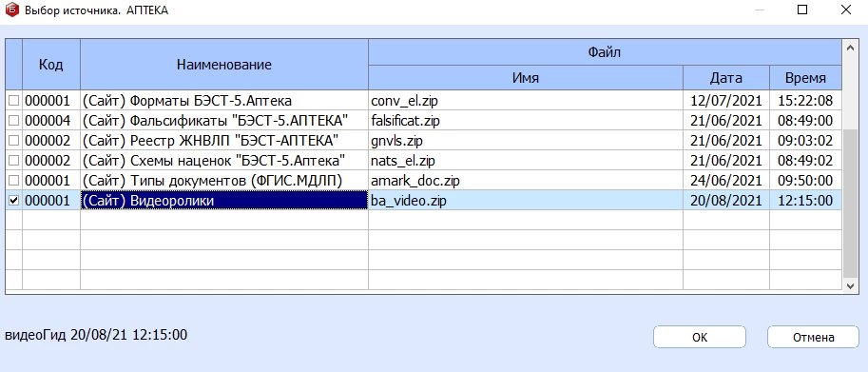
Task: Click the date of the falsificat.zip row
Action: pos(725,121)
